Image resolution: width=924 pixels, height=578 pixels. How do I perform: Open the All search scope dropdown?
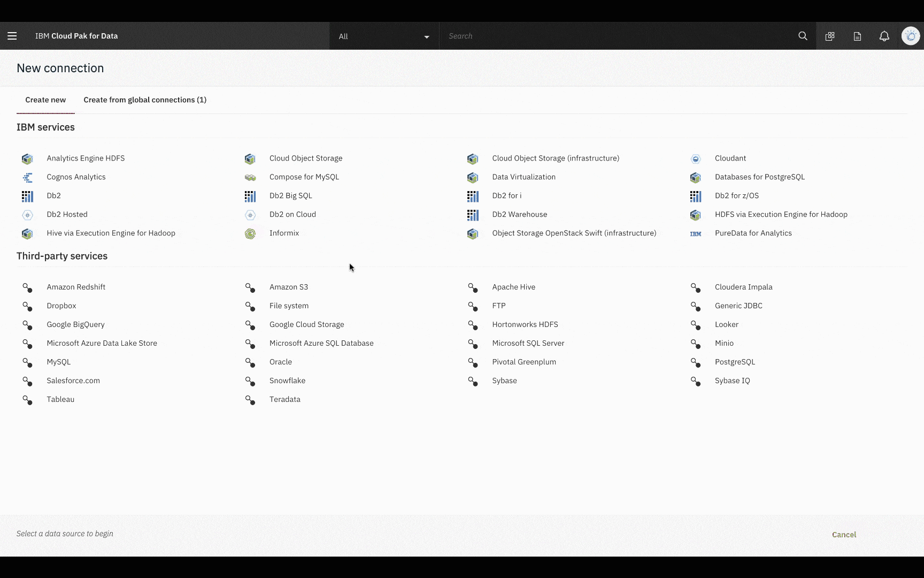pos(384,36)
